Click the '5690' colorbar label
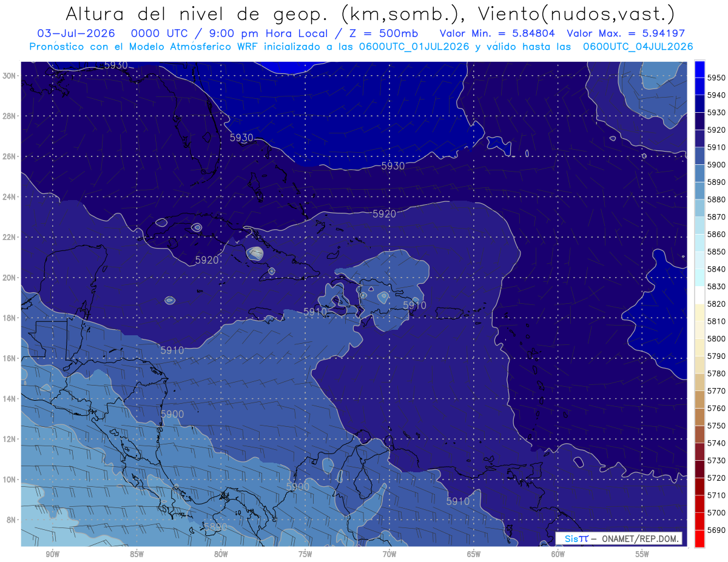 [x=716, y=530]
